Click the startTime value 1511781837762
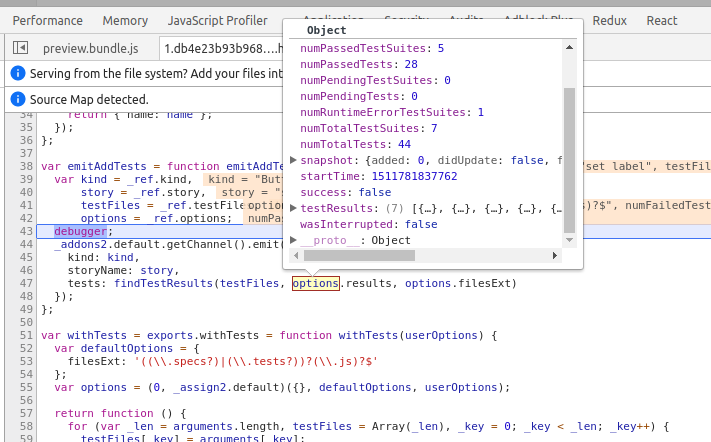 (x=414, y=176)
